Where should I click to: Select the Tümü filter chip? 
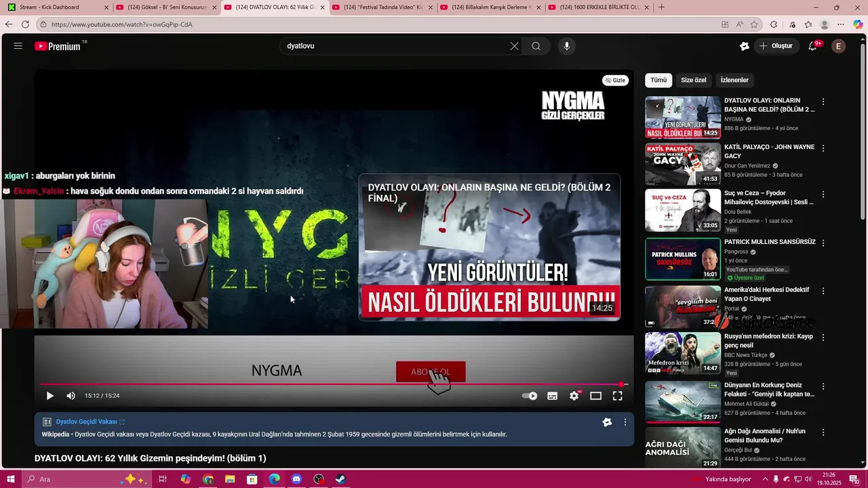pos(658,80)
